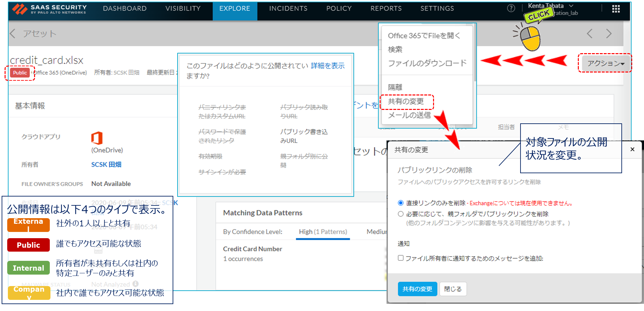Select 直接リンクのみを削除 radio option
The height and width of the screenshot is (311, 644).
(401, 203)
